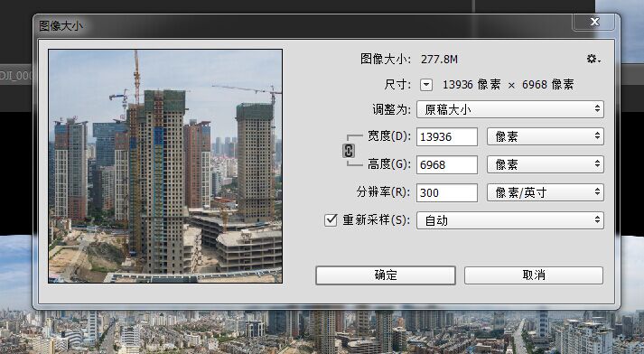Click the building preview thumbnail

pos(165,166)
